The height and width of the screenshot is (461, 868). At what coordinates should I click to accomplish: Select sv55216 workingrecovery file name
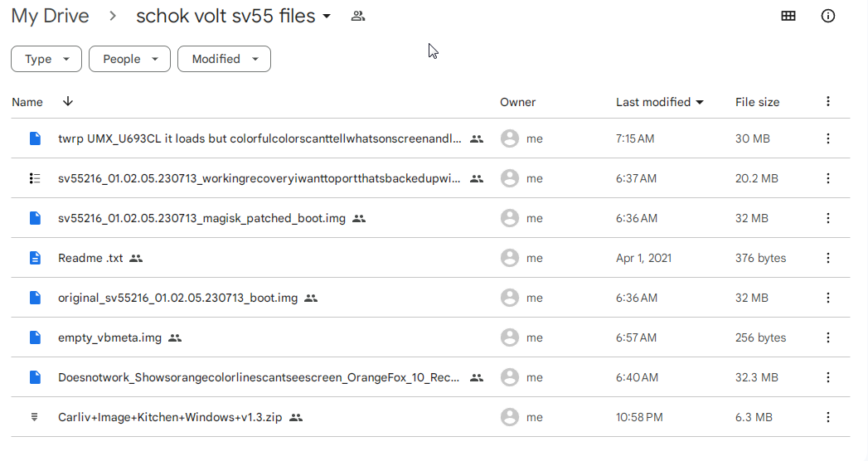click(259, 178)
